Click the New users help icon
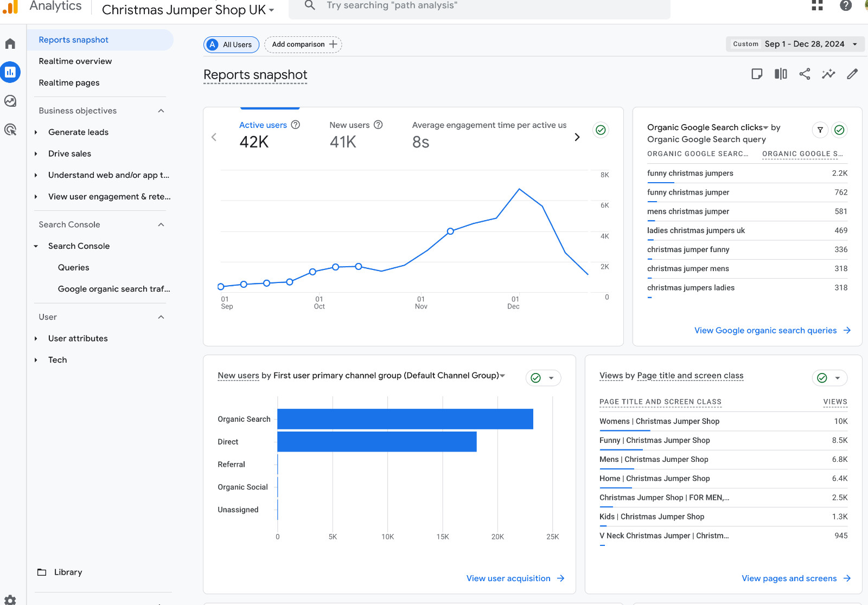Image resolution: width=868 pixels, height=605 pixels. [378, 125]
